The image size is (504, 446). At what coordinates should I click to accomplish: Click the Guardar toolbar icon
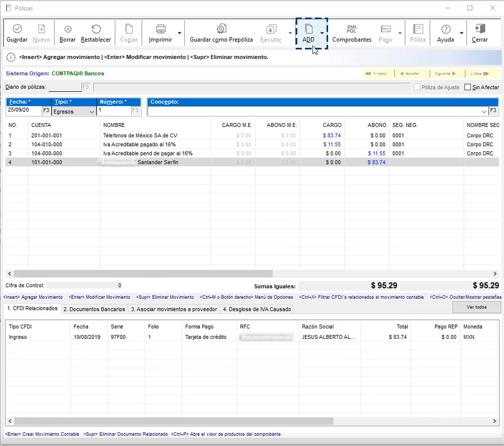[x=17, y=30]
